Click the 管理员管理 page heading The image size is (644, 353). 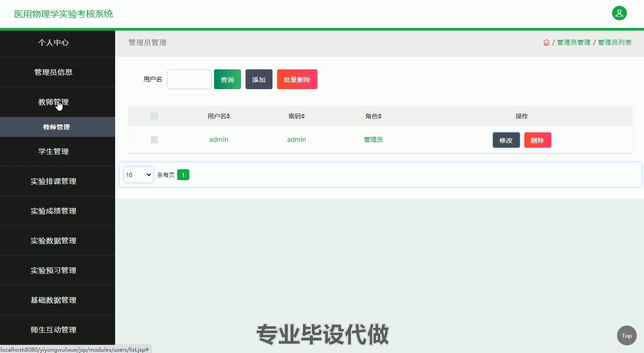[148, 42]
